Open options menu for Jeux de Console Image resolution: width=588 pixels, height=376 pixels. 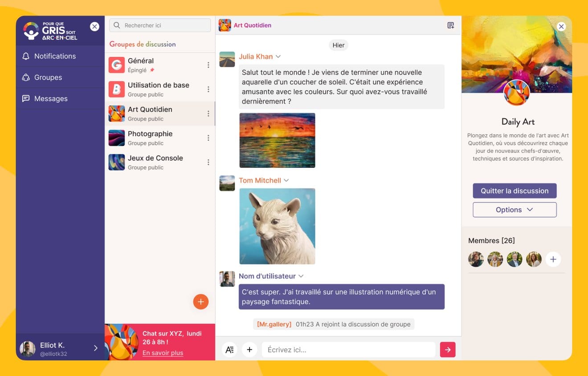[208, 162]
